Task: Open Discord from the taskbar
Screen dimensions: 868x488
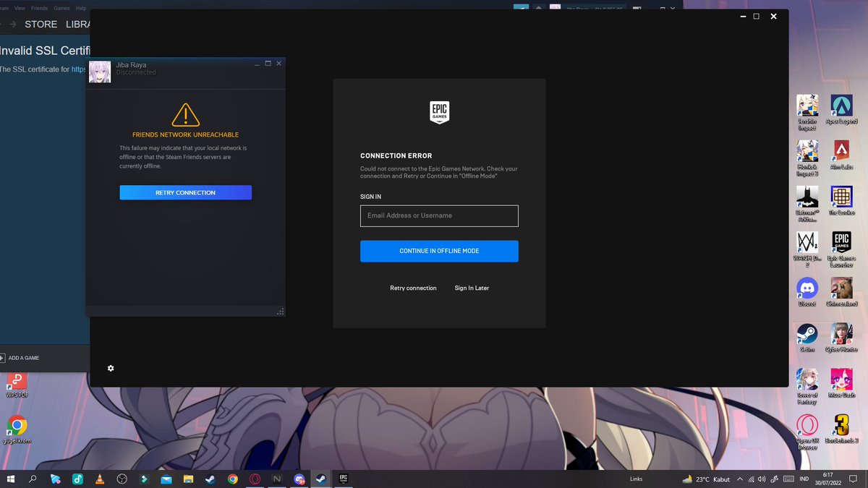Action: pos(299,479)
